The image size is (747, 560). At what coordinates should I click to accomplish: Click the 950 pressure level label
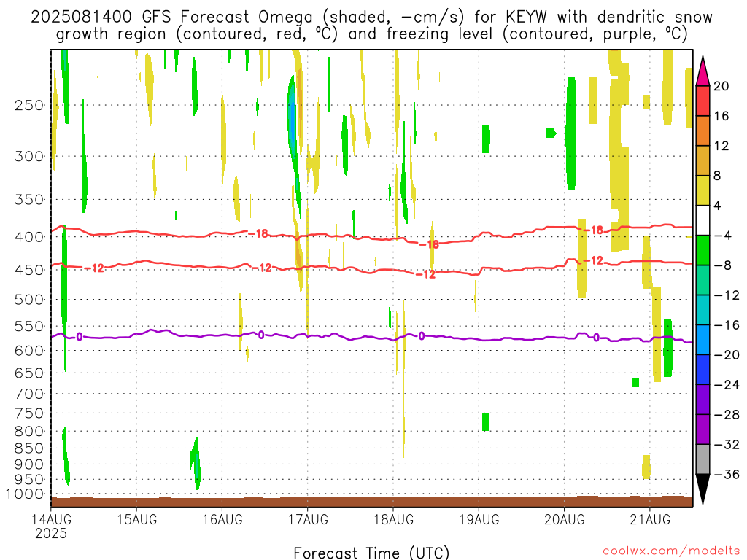[29, 480]
